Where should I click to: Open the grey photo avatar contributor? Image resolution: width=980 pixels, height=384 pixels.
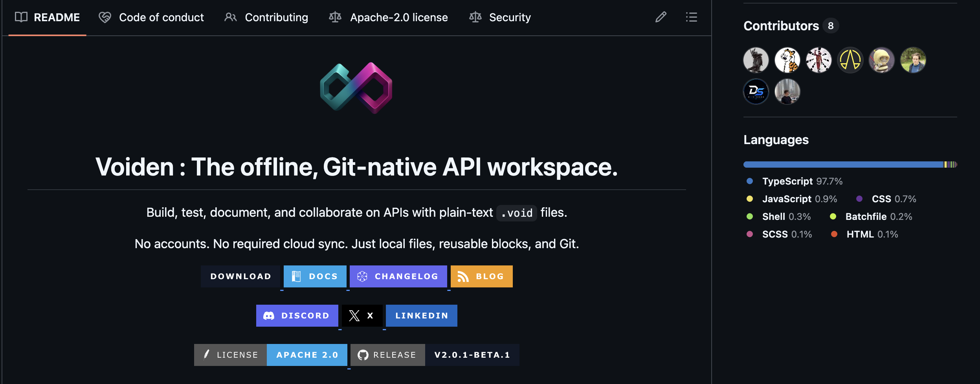coord(787,91)
